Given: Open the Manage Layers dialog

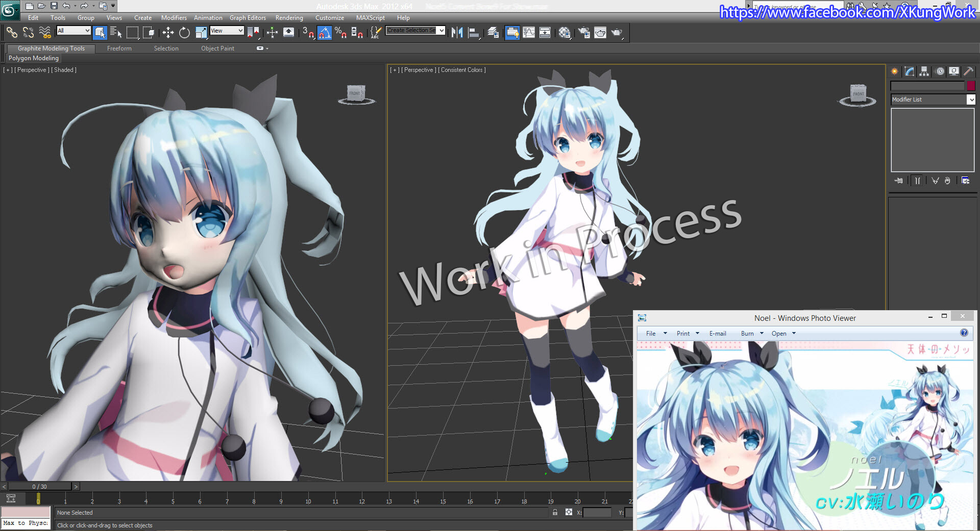Looking at the screenshot, I should click(493, 33).
